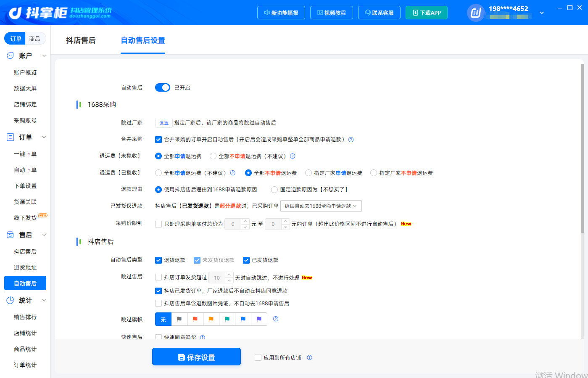Decrease the maximum price stepper
The image size is (588, 378).
pyautogui.click(x=286, y=227)
